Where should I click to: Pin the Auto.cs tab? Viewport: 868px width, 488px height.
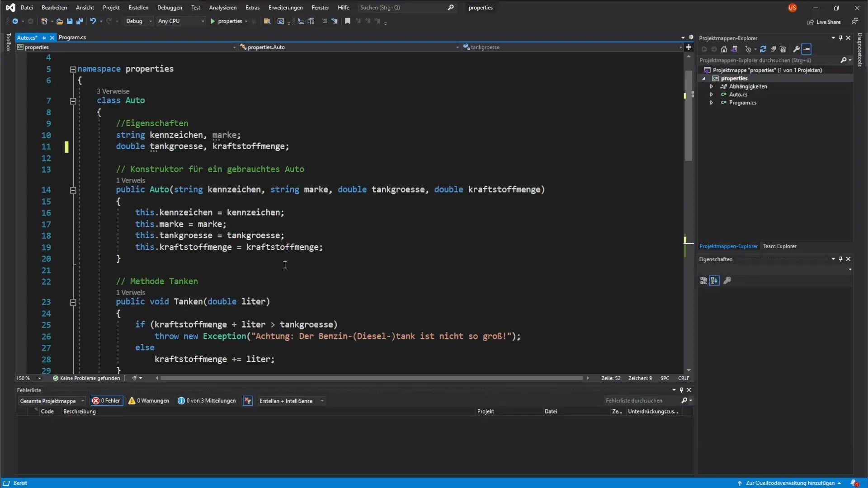click(44, 38)
